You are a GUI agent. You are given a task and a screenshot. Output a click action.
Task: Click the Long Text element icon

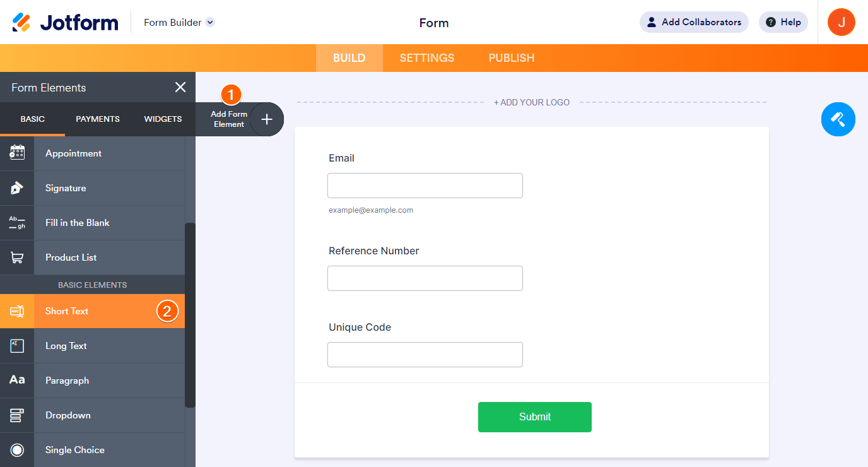click(17, 346)
